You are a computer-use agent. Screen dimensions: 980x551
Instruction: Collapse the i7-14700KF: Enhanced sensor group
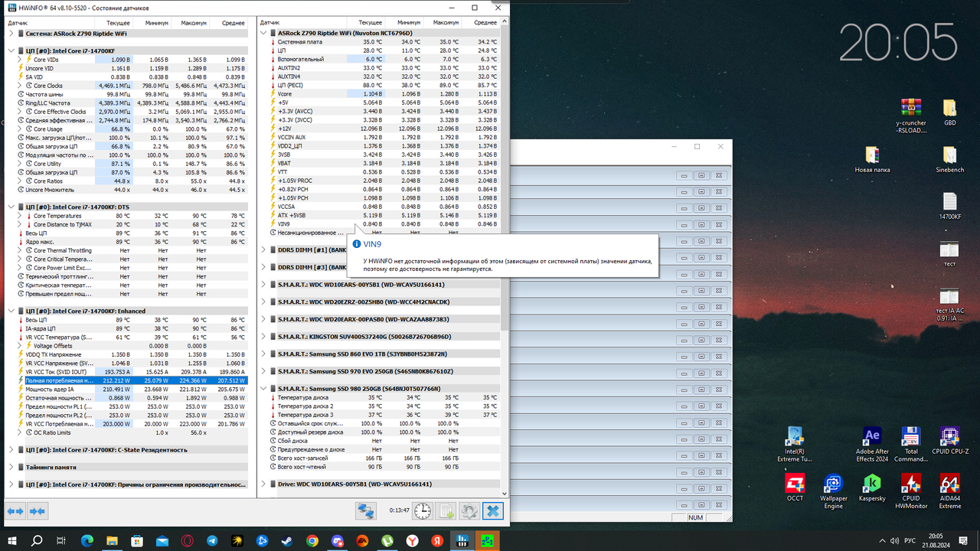[x=11, y=311]
